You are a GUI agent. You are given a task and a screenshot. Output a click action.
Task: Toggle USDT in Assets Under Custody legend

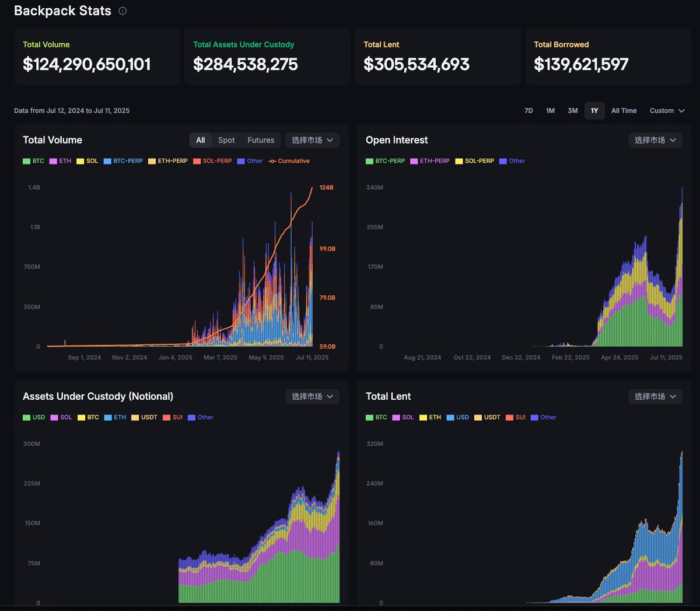[145, 417]
